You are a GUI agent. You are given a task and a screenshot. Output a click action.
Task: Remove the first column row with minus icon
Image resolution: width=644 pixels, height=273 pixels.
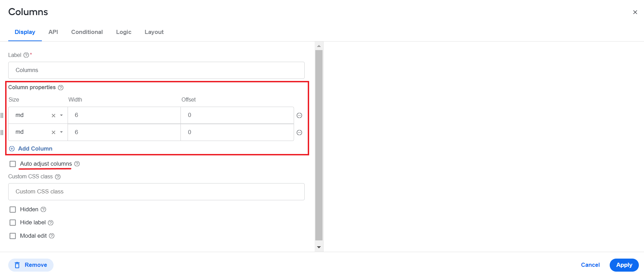tap(299, 116)
